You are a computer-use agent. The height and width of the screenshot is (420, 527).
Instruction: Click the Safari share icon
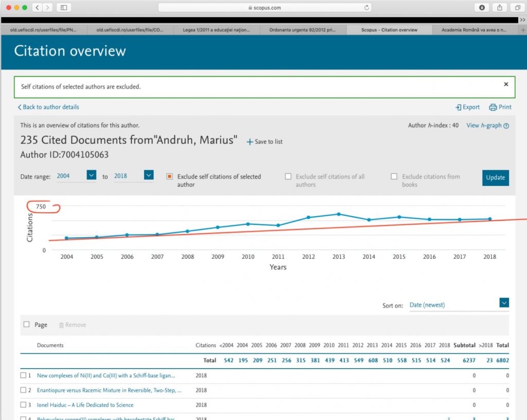pos(500,7)
